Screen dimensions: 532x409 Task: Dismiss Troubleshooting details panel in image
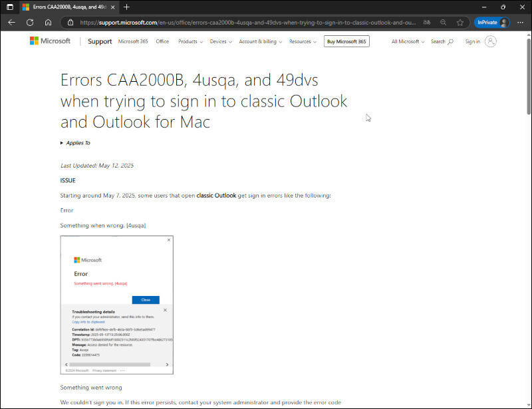[x=165, y=310]
